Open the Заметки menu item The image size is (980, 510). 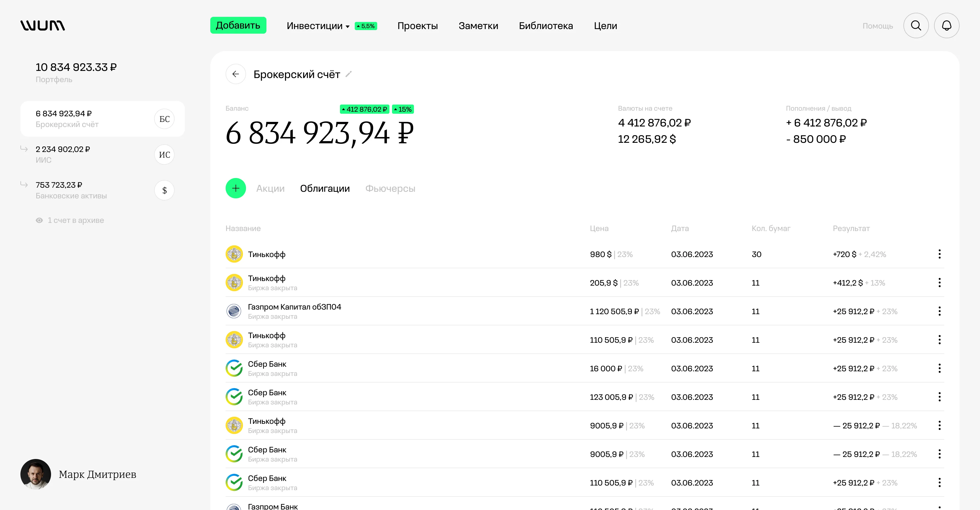[x=478, y=26]
